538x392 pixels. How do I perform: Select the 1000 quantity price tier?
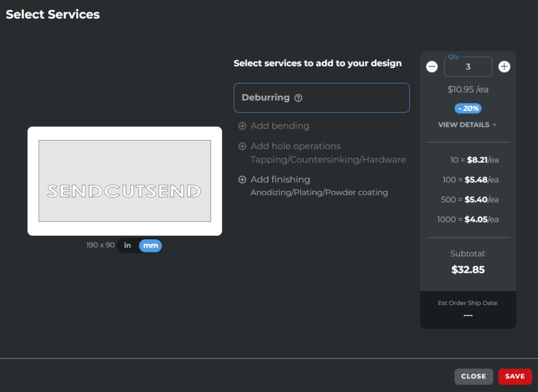click(x=468, y=219)
